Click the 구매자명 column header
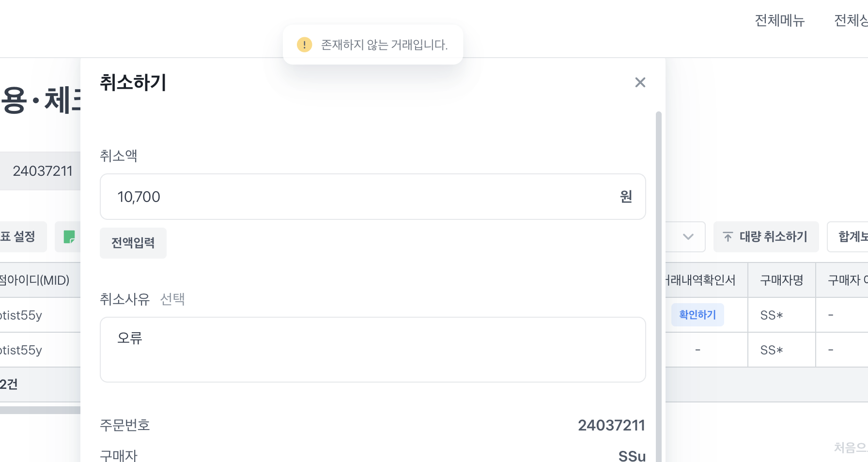The width and height of the screenshot is (868, 462). 781,280
